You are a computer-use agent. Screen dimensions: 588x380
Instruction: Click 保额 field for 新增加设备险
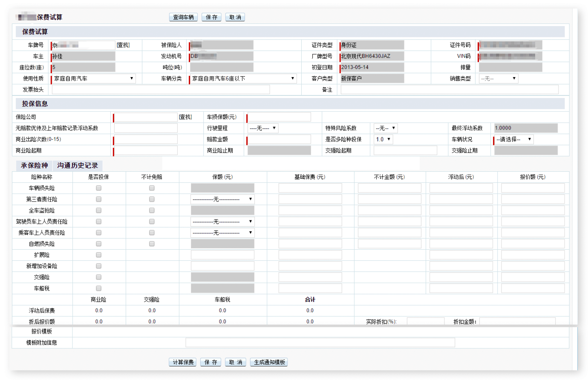click(222, 266)
